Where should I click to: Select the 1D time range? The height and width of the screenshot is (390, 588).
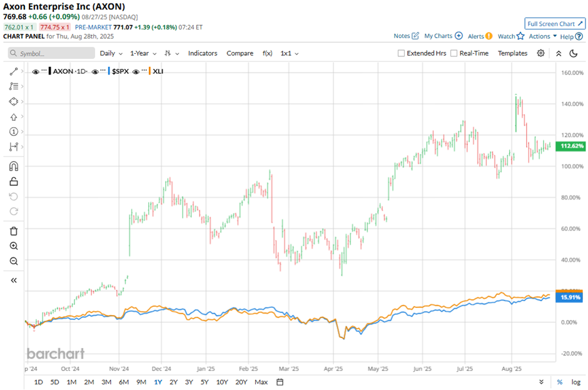pyautogui.click(x=38, y=382)
